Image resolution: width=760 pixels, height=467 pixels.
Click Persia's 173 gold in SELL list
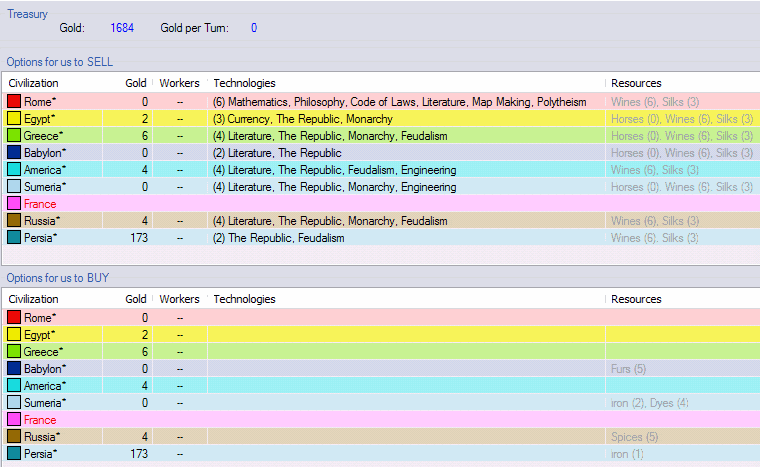click(x=139, y=238)
